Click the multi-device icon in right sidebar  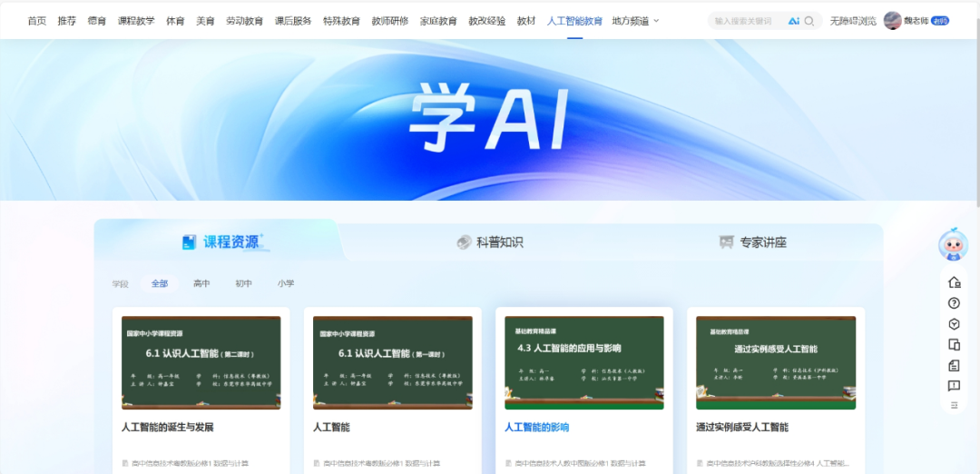pyautogui.click(x=954, y=344)
